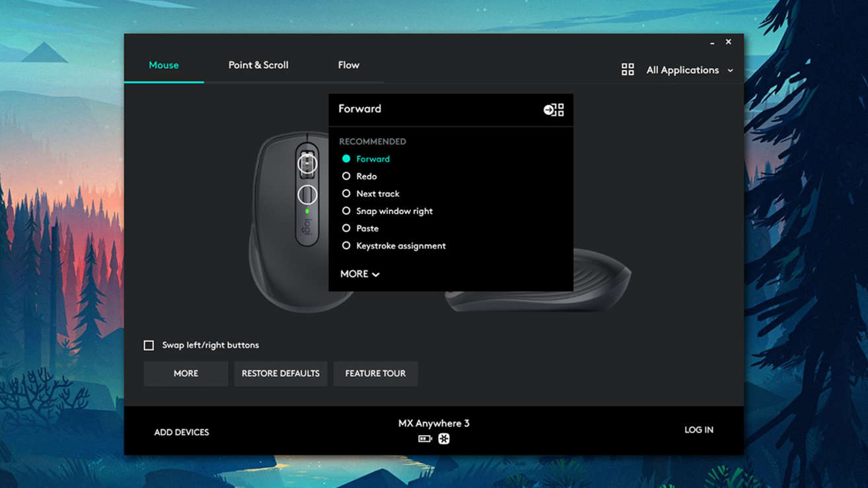Click the battery status icon
Screen dimensions: 868x488
pyautogui.click(x=425, y=439)
